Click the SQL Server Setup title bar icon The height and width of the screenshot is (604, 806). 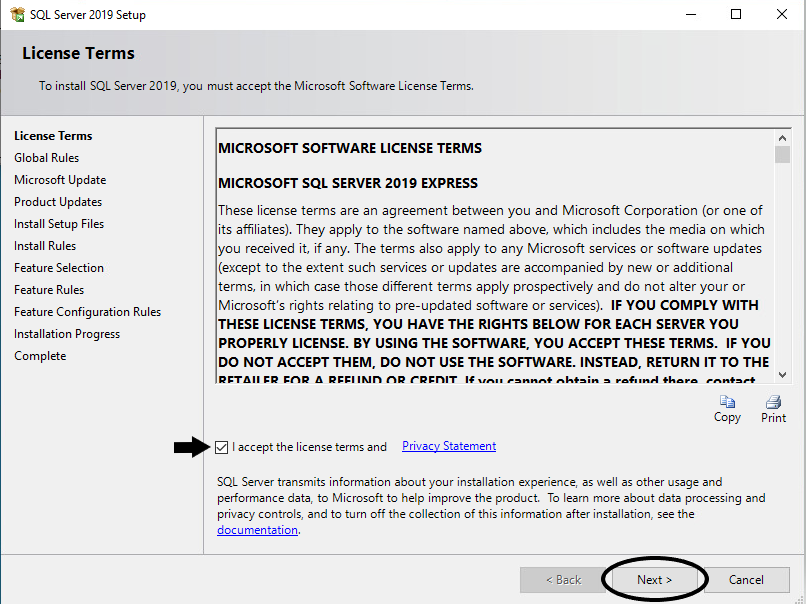pos(17,14)
